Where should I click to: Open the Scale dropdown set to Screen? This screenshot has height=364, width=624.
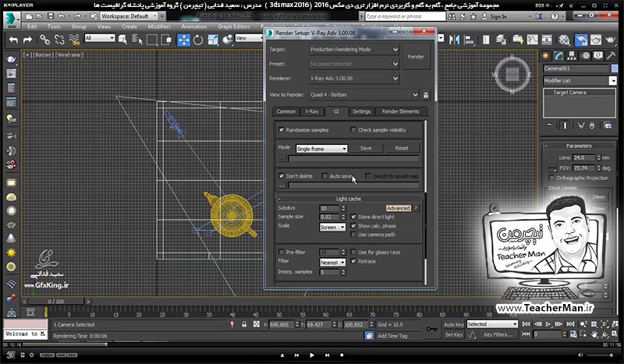coord(332,227)
